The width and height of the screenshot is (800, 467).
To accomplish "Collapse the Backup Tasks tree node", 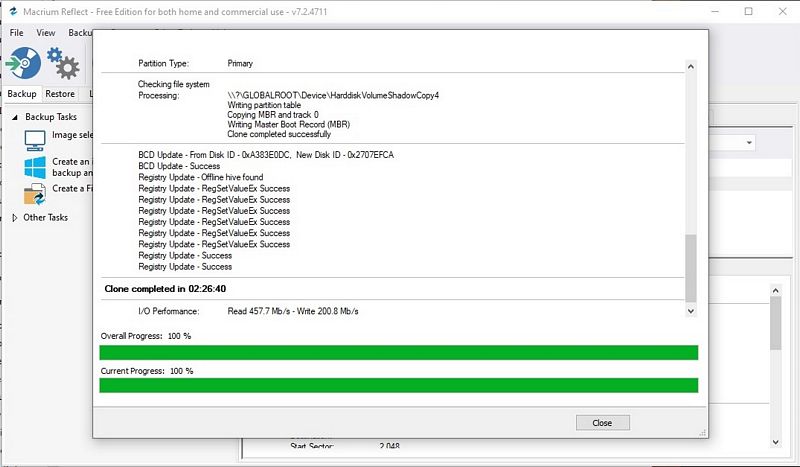I will point(14,117).
